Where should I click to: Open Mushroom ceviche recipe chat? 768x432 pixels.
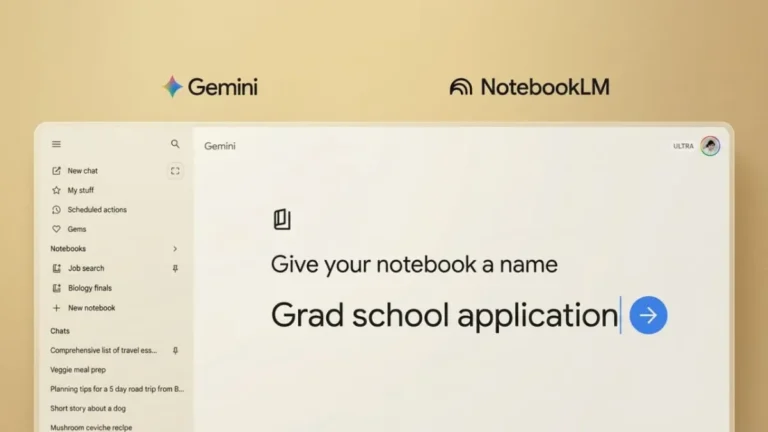tap(91, 428)
